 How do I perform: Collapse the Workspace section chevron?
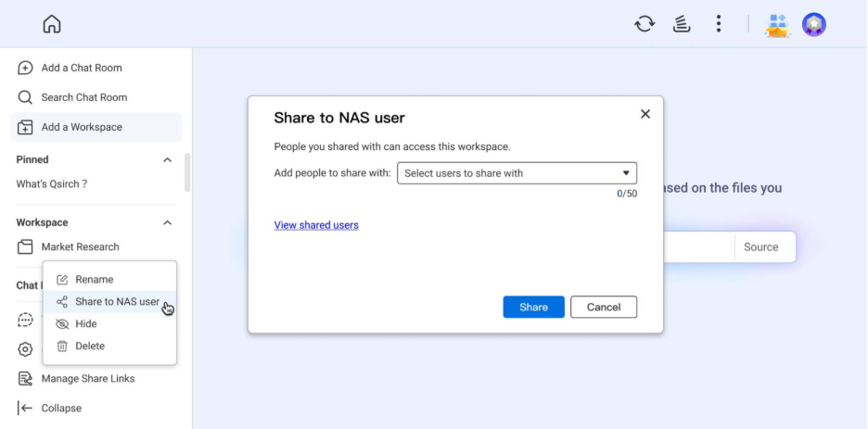pos(167,223)
